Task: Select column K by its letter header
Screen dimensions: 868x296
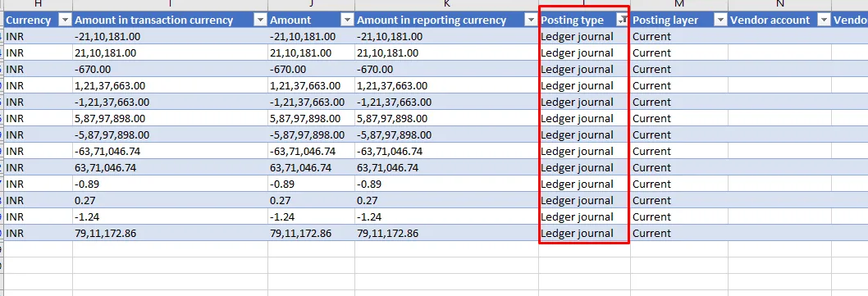Action: pyautogui.click(x=447, y=4)
